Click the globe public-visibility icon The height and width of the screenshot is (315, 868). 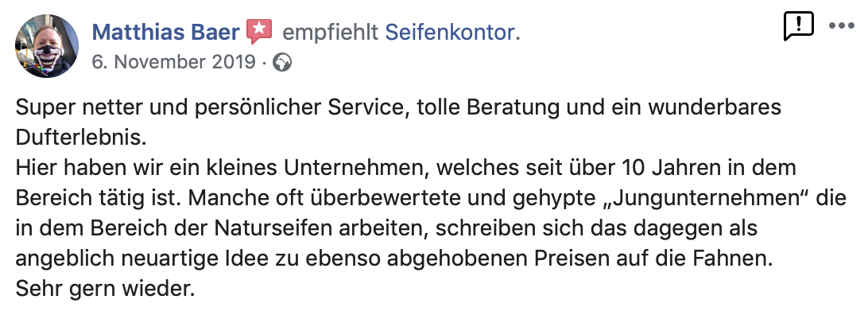[x=282, y=63]
